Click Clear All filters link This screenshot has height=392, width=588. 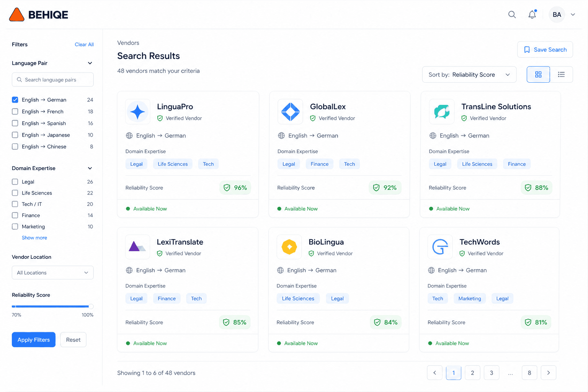84,44
